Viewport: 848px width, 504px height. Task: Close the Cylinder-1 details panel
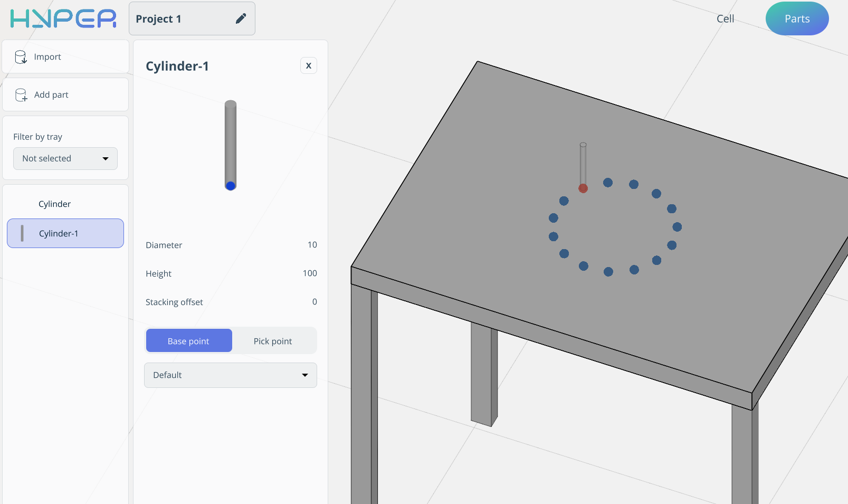coord(309,65)
